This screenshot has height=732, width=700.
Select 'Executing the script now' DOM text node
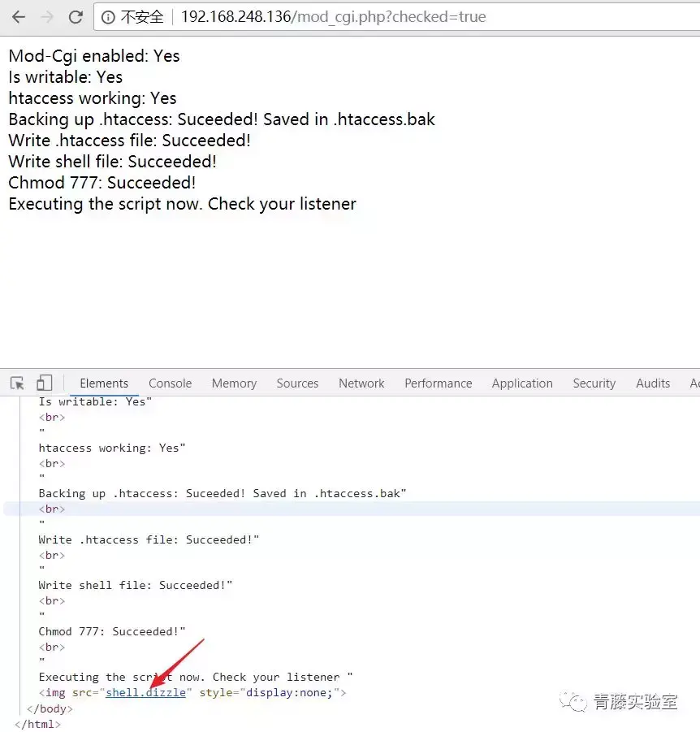196,678
